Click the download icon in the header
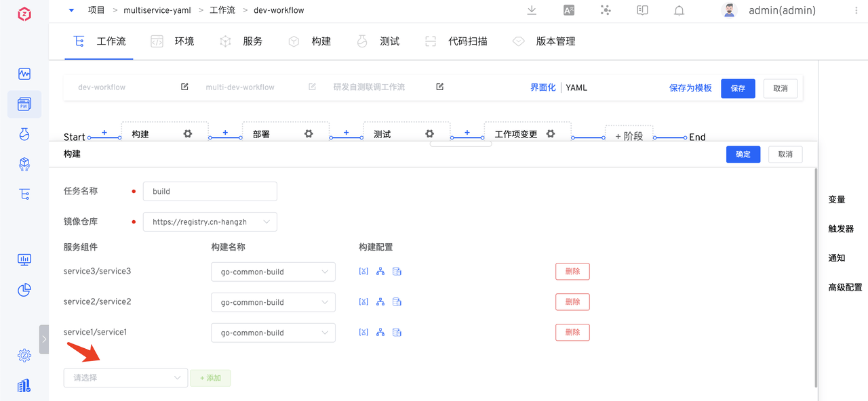 [x=532, y=10]
